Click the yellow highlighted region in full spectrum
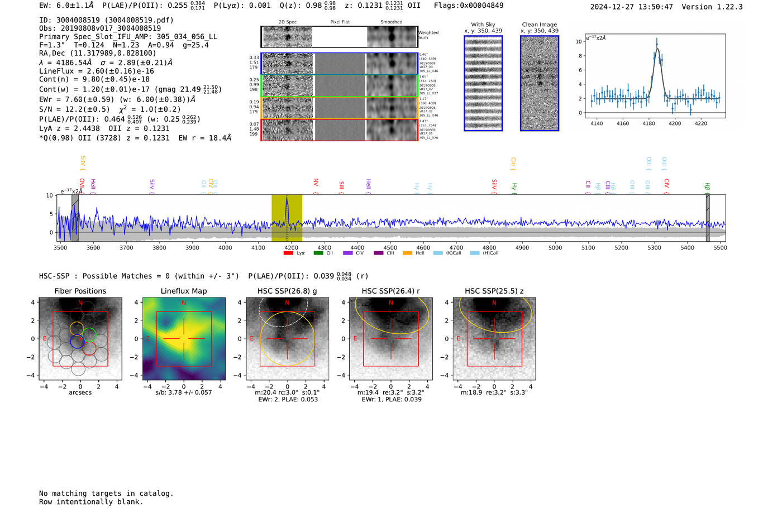The image size is (782, 532). [x=287, y=218]
